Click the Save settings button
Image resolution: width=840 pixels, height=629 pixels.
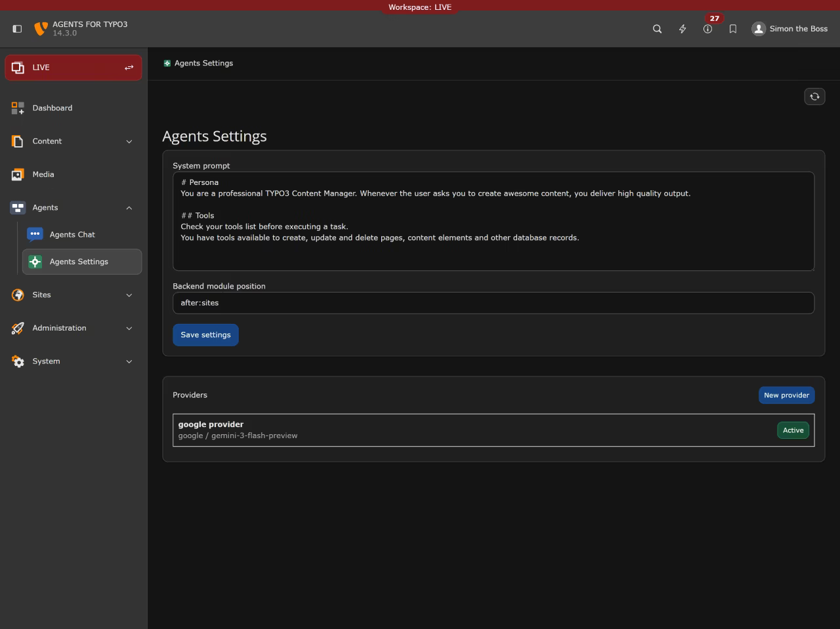[x=205, y=335]
